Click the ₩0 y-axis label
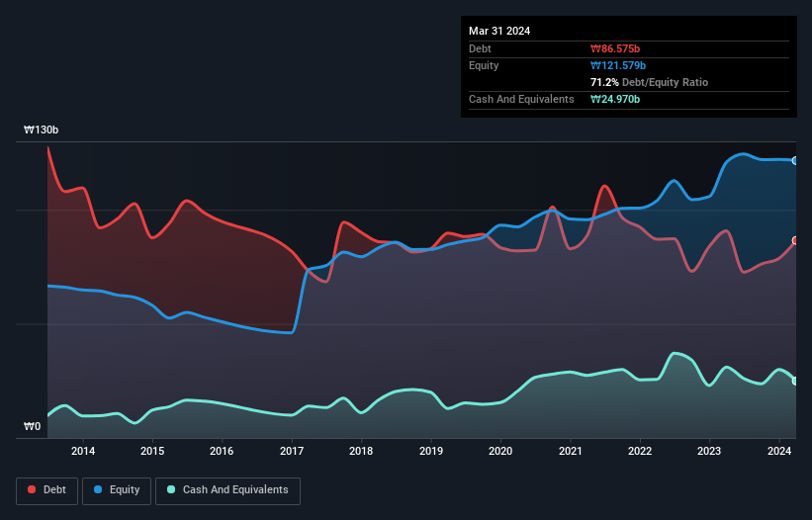Viewport: 812px width, 520px height. (x=32, y=426)
